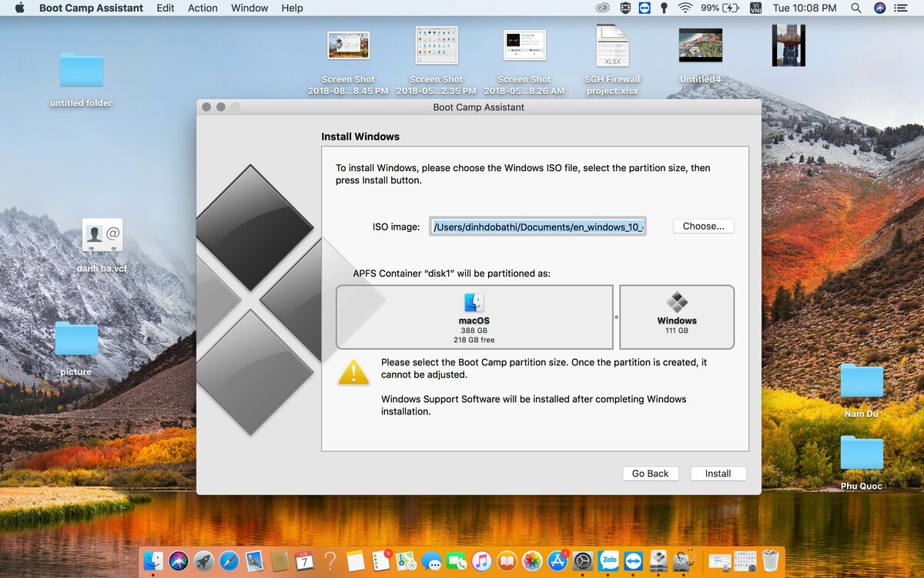Click the Install button

pyautogui.click(x=718, y=473)
